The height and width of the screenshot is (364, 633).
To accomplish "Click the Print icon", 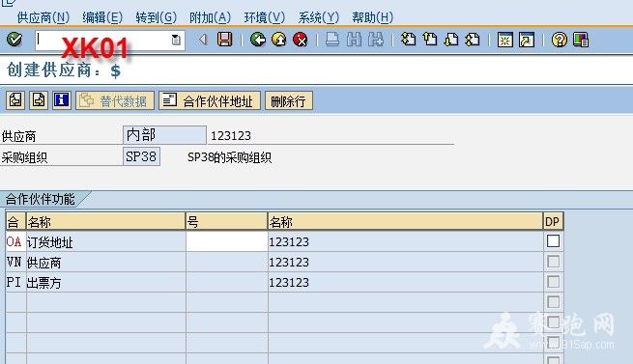I will [x=332, y=40].
